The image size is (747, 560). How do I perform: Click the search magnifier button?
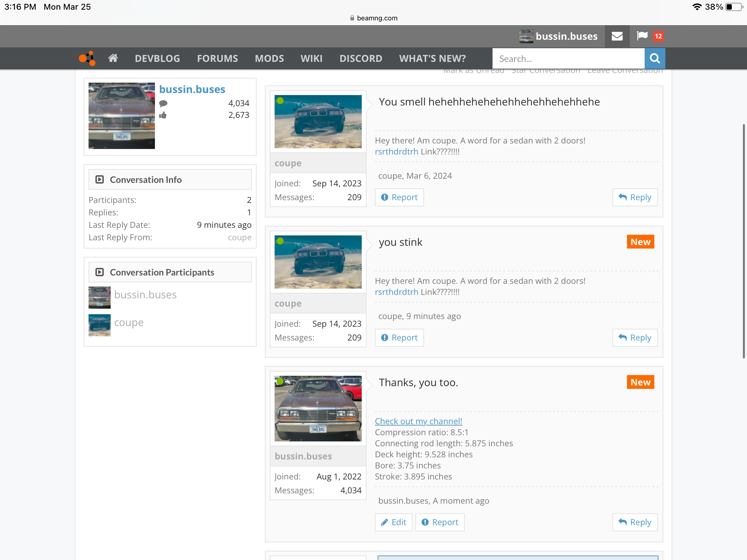tap(655, 58)
